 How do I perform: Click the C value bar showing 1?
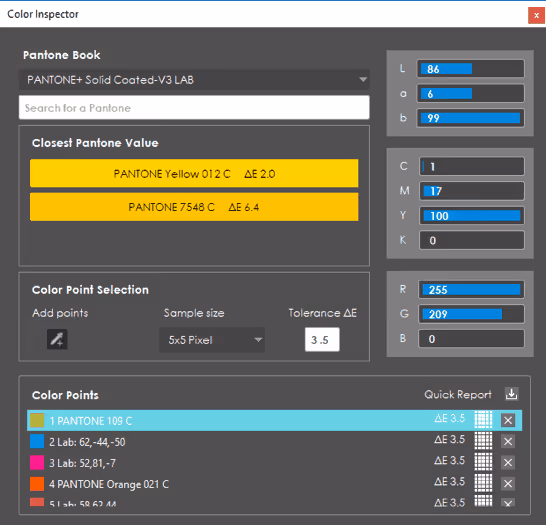coord(472,166)
